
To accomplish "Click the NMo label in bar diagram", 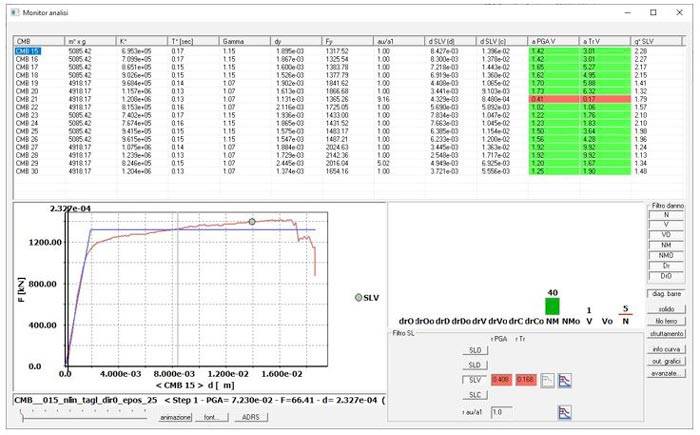I will (x=571, y=321).
